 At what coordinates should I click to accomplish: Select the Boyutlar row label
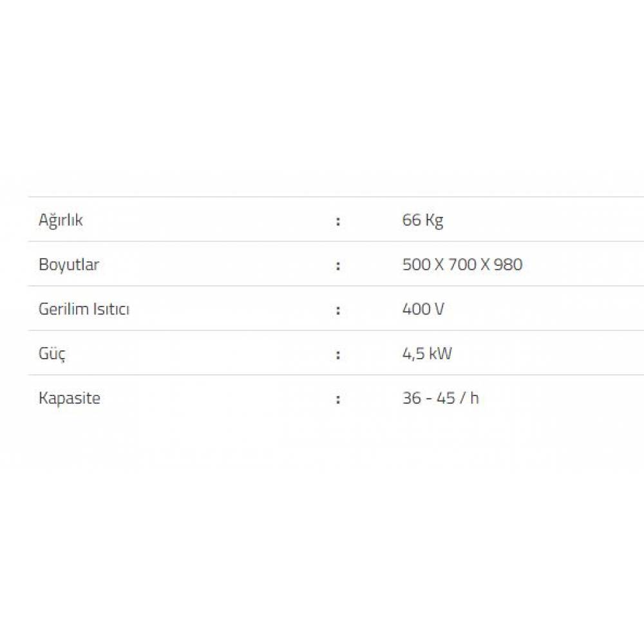tap(69, 265)
